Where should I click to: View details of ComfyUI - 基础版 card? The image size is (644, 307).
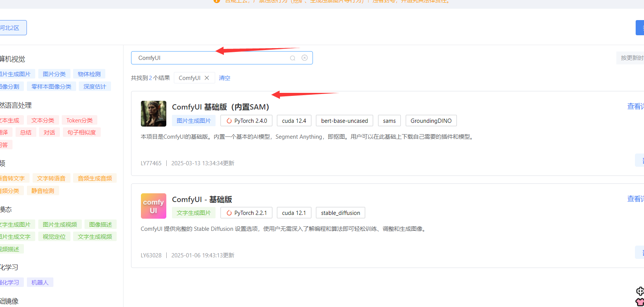pyautogui.click(x=636, y=199)
